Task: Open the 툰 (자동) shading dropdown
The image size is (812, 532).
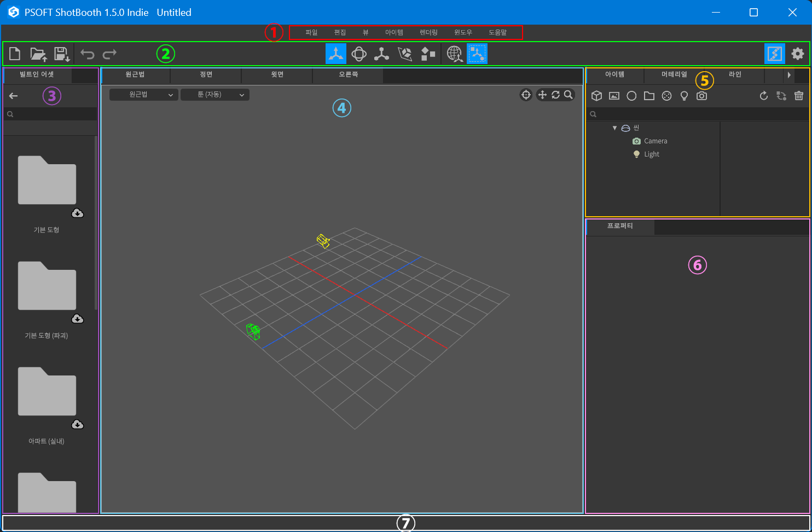Action: pyautogui.click(x=215, y=95)
